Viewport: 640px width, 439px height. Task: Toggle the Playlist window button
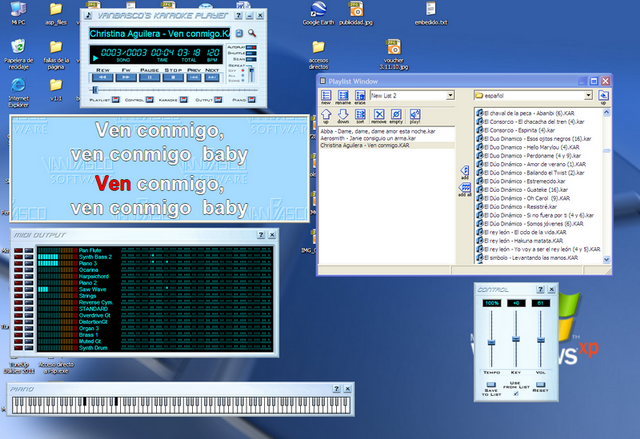116,100
